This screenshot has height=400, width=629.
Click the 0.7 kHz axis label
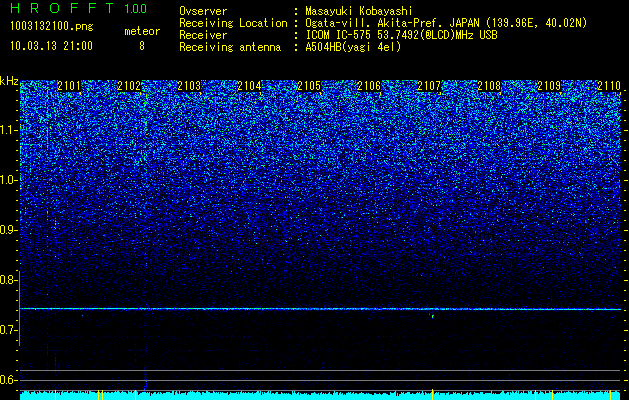[7, 330]
